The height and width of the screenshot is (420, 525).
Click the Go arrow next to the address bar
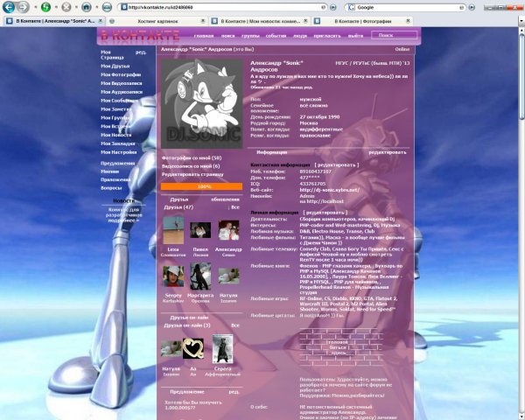coord(332,7)
